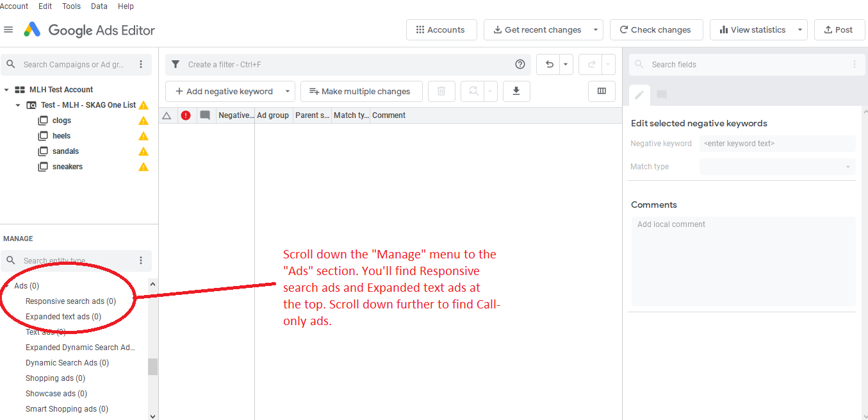
Task: Click Add negative keyword button
Action: [224, 91]
